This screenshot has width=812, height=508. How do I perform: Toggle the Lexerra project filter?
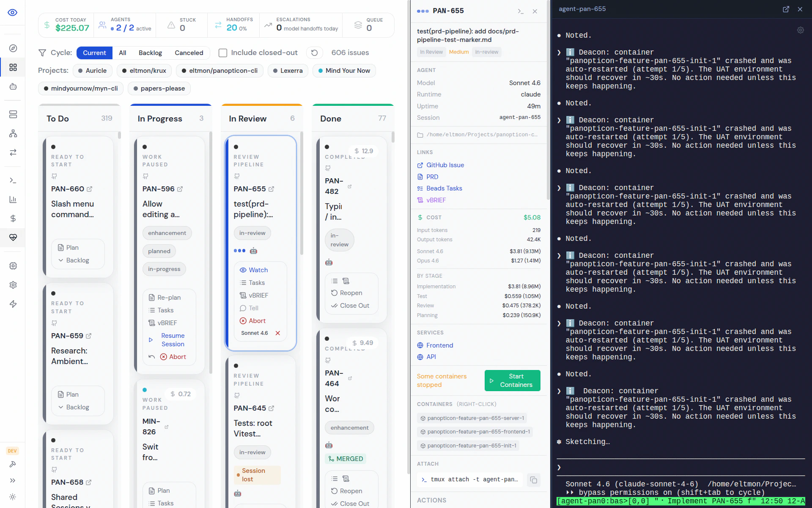coord(288,71)
